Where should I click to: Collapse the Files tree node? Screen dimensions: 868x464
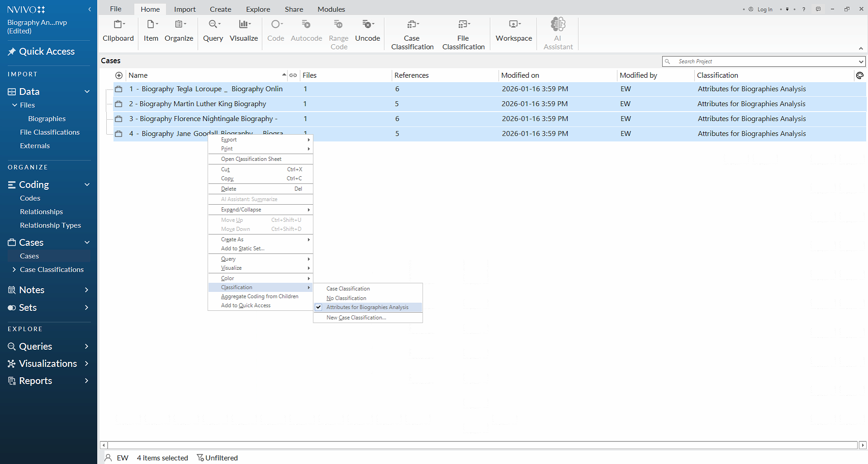[x=14, y=105]
